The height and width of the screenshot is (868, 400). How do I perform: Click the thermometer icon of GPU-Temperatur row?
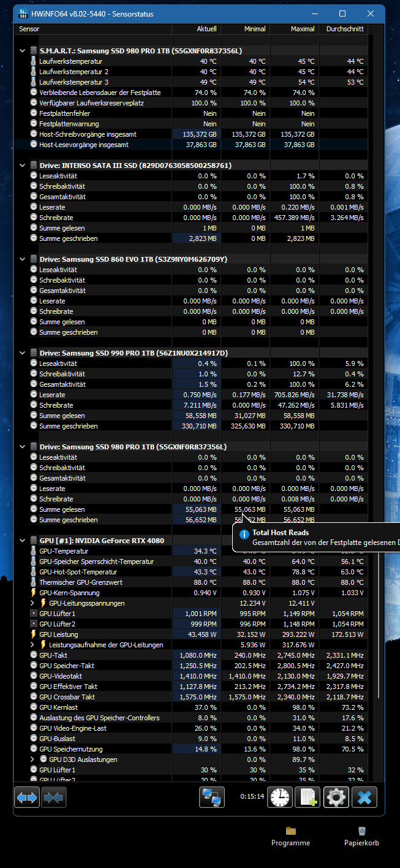34,551
